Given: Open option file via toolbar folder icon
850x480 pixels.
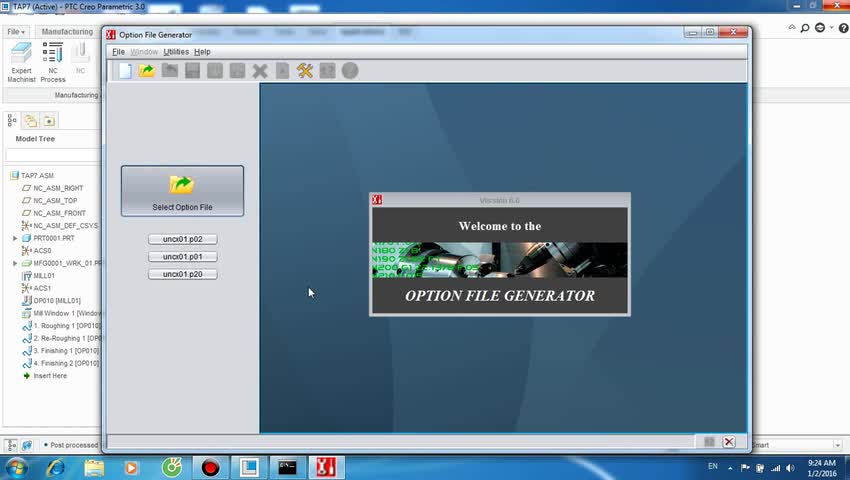Looking at the screenshot, I should 147,71.
